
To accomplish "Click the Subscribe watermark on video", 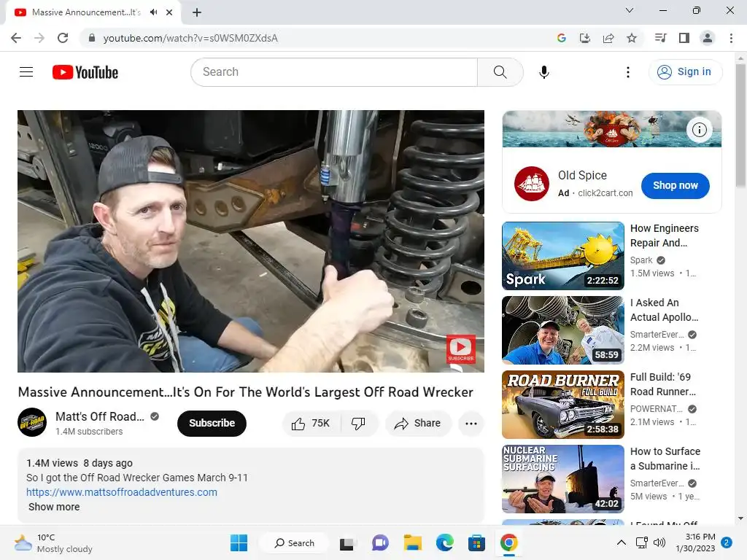I will [x=461, y=349].
